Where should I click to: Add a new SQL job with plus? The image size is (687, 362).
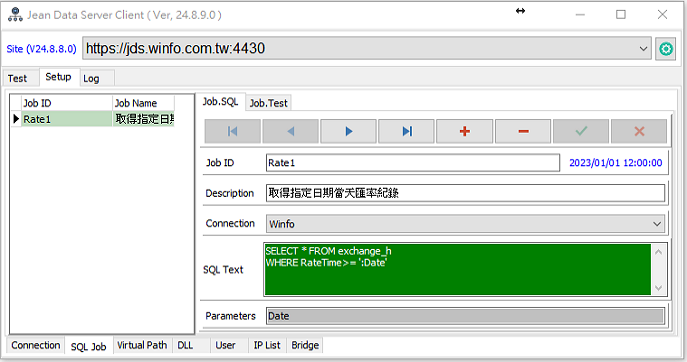(x=465, y=131)
